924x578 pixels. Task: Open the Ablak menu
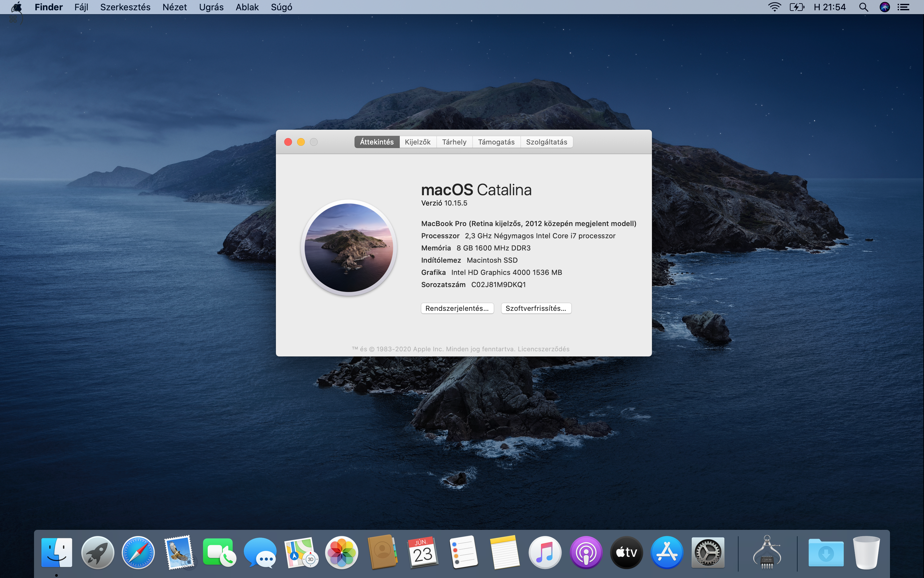[x=247, y=7]
